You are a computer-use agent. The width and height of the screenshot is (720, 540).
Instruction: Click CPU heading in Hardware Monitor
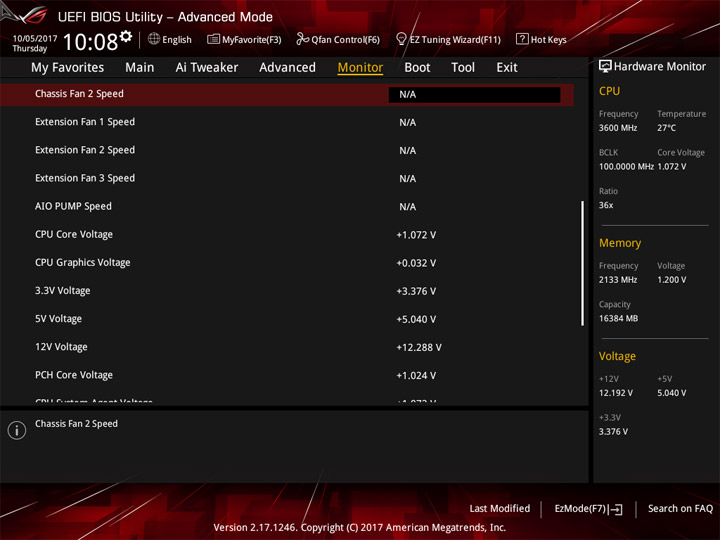609,91
